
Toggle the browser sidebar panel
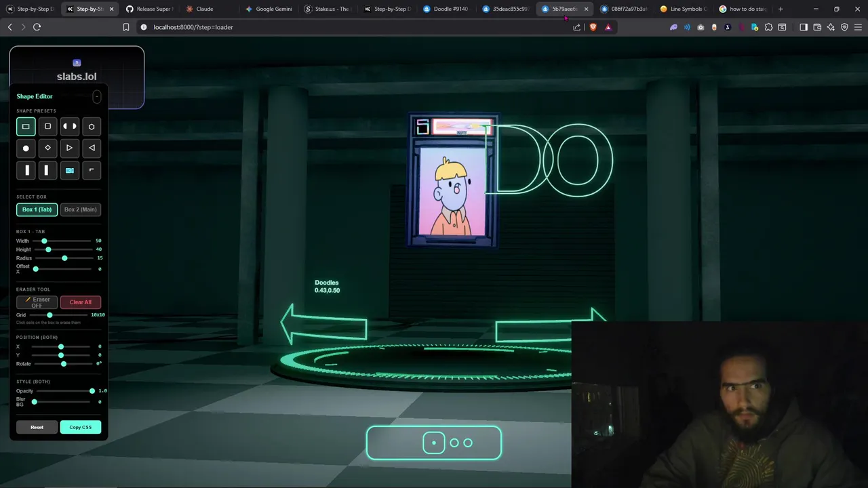tap(804, 27)
